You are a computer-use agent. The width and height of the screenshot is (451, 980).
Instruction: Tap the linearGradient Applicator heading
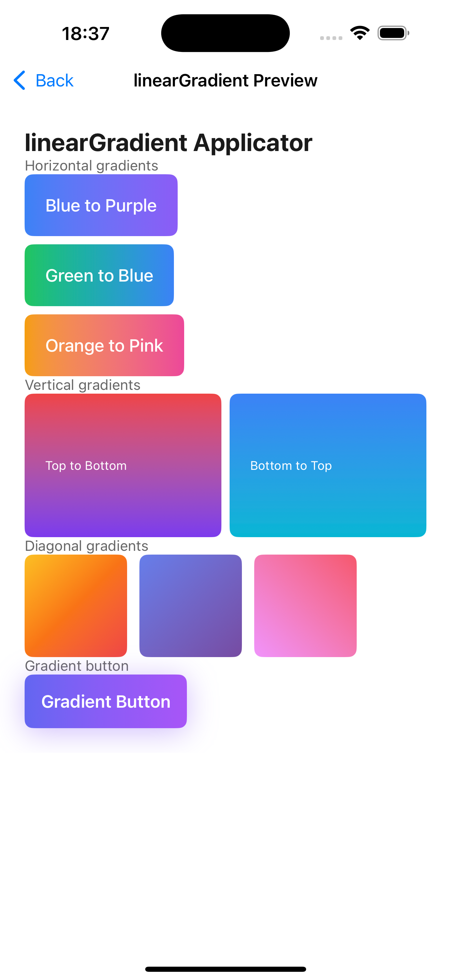pyautogui.click(x=168, y=143)
